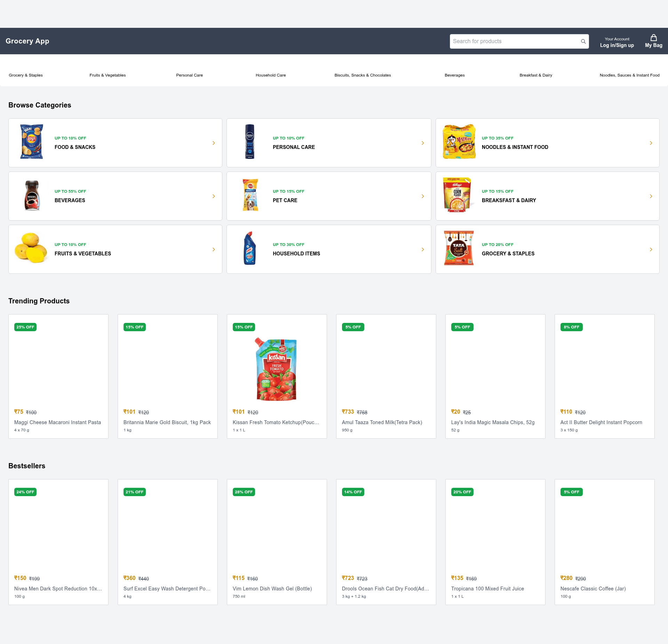Viewport: 668px width, 644px height.
Task: Click 28% OFF badge on Vim card
Action: (x=244, y=492)
